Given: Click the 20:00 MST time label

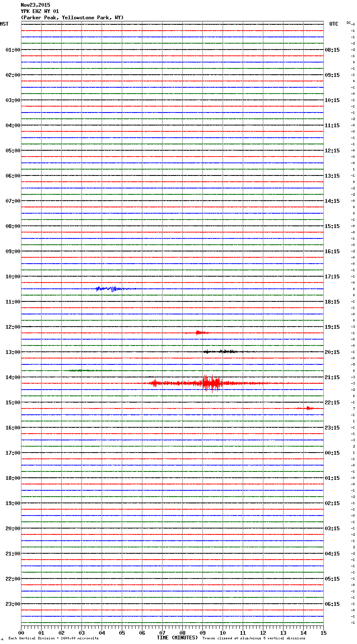Looking at the screenshot, I should pyautogui.click(x=13, y=529).
